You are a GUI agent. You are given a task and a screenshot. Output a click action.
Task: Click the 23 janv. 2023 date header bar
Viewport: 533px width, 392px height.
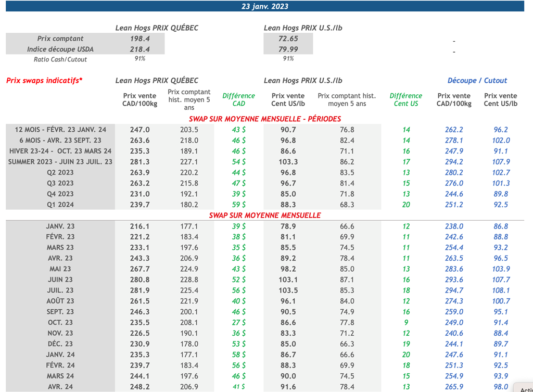265,6
